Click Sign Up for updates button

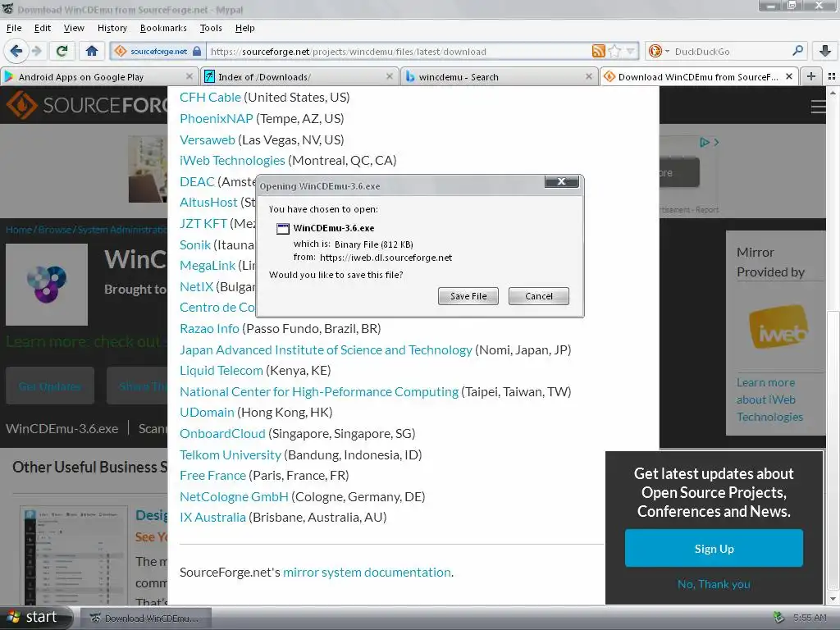tap(714, 549)
